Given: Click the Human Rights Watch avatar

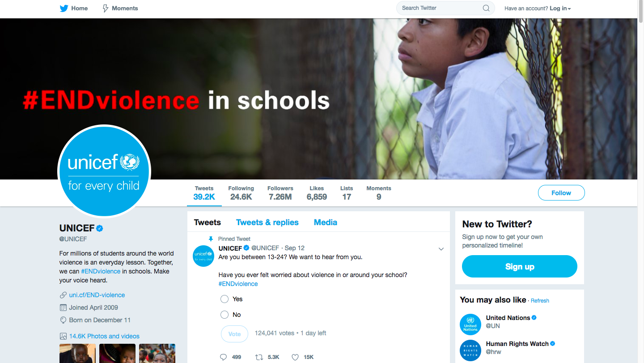Looking at the screenshot, I should [x=470, y=350].
